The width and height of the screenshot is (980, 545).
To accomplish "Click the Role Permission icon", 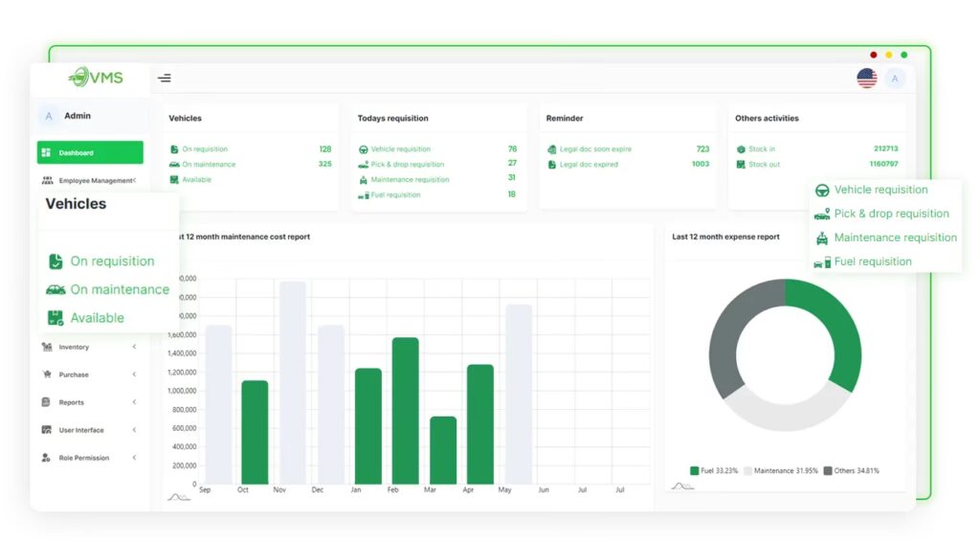I will (x=46, y=458).
